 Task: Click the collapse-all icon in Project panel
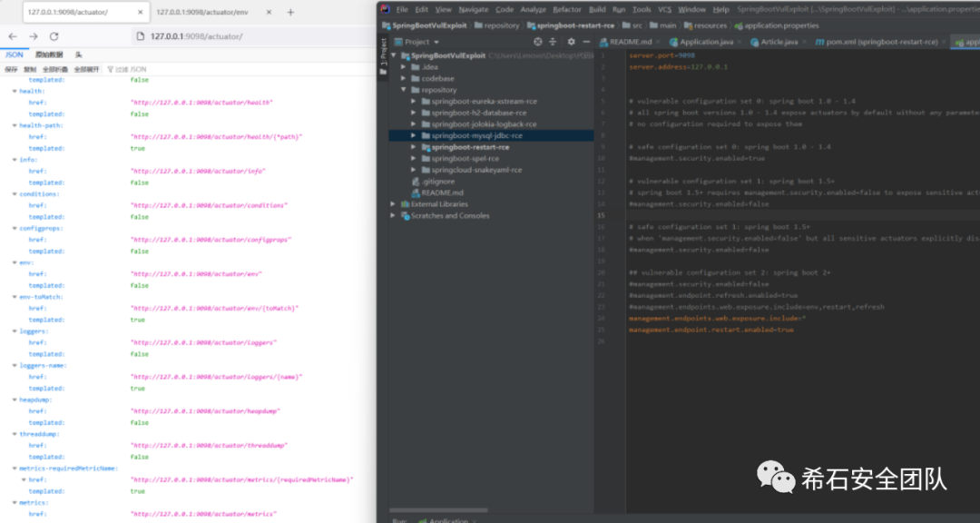click(553, 42)
